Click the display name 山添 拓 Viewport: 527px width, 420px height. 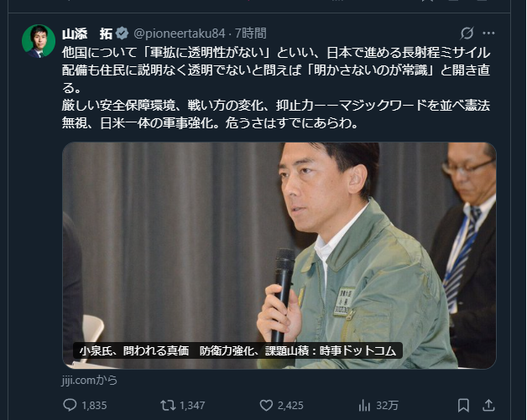pos(87,34)
